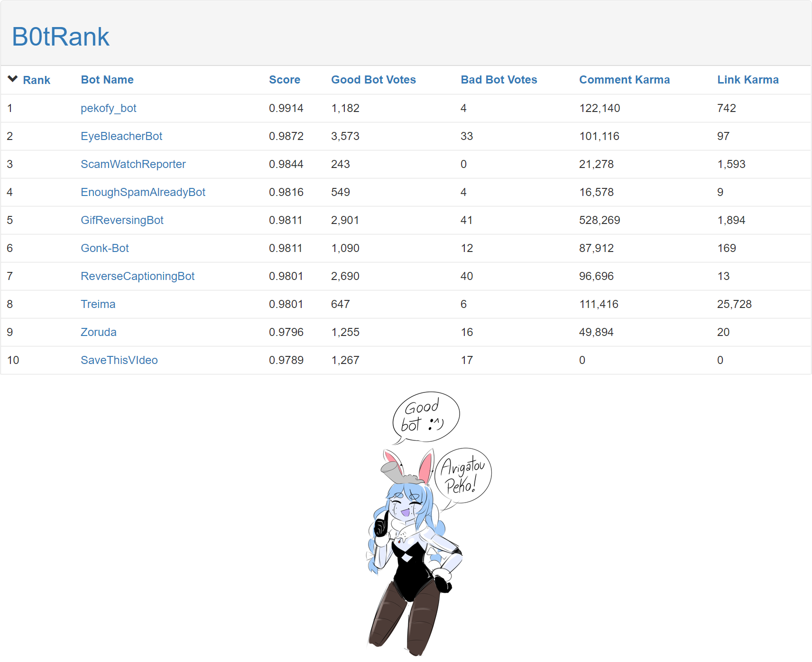Open the SaveThisVIdeo bot link

click(x=119, y=360)
